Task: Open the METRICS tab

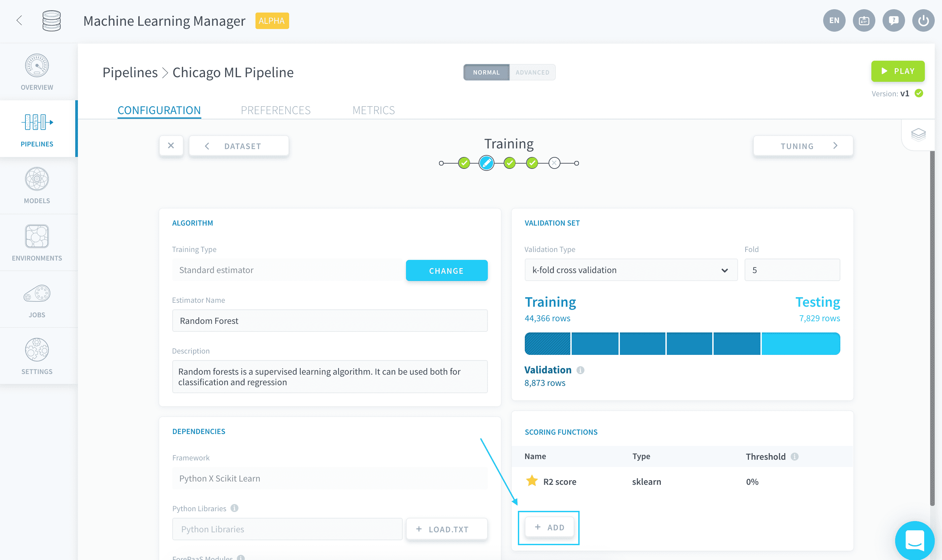Action: (373, 110)
